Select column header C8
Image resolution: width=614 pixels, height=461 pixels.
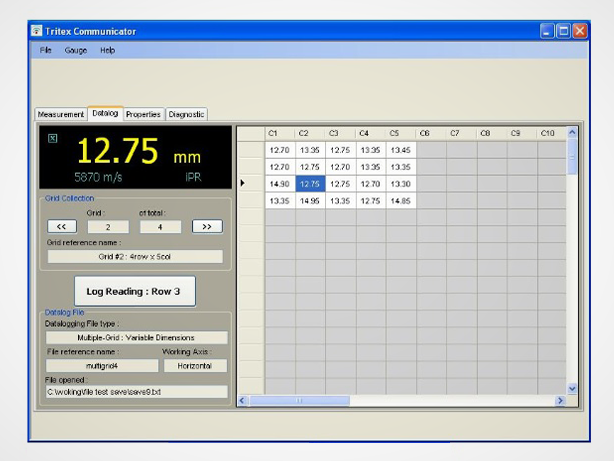coord(492,134)
